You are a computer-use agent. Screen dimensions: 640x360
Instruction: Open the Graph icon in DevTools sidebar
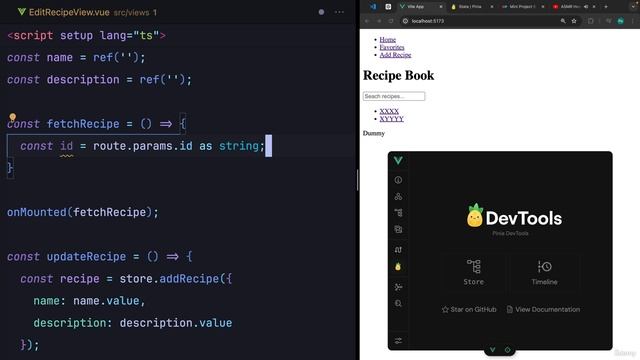coord(398,287)
